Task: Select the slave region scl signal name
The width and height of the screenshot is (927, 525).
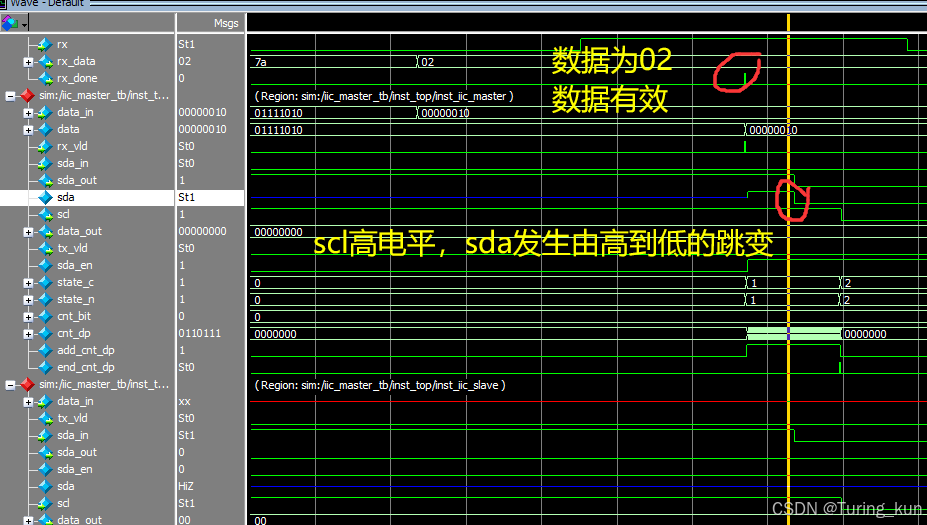Action: point(63,504)
